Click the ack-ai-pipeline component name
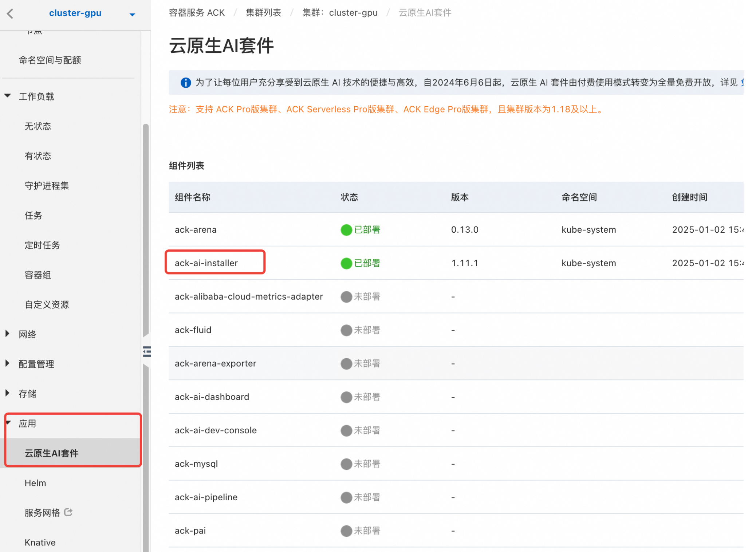Viewport: 756px width, 552px height. pos(206,497)
